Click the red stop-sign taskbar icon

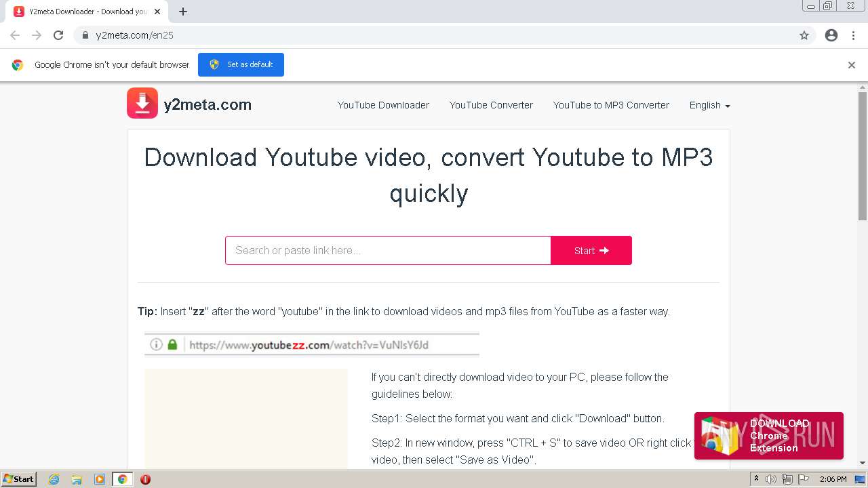coord(145,479)
